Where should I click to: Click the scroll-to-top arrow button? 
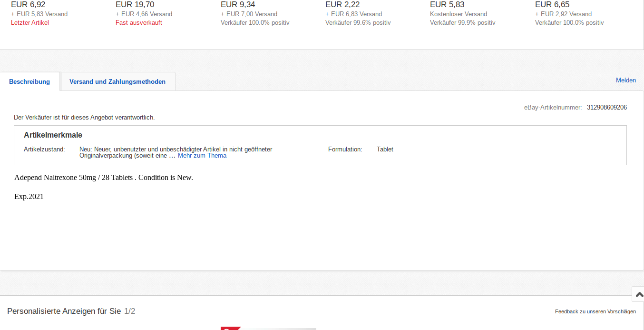click(x=639, y=294)
